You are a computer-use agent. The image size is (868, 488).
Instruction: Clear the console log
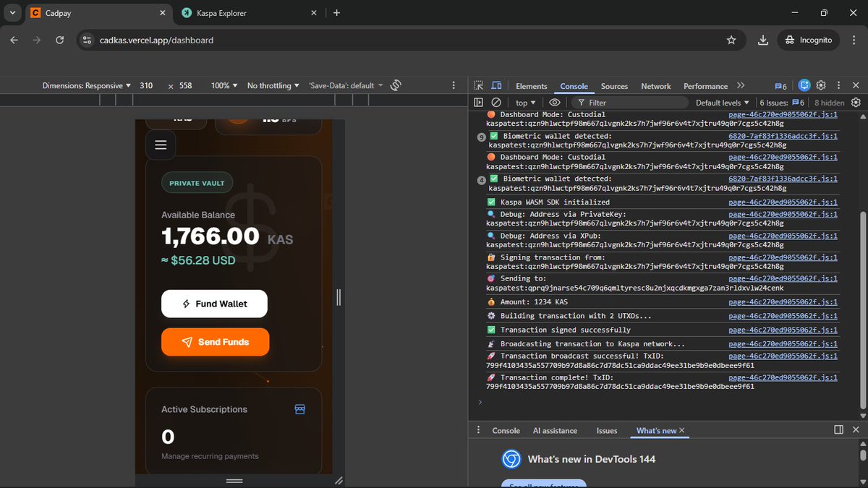pos(496,103)
